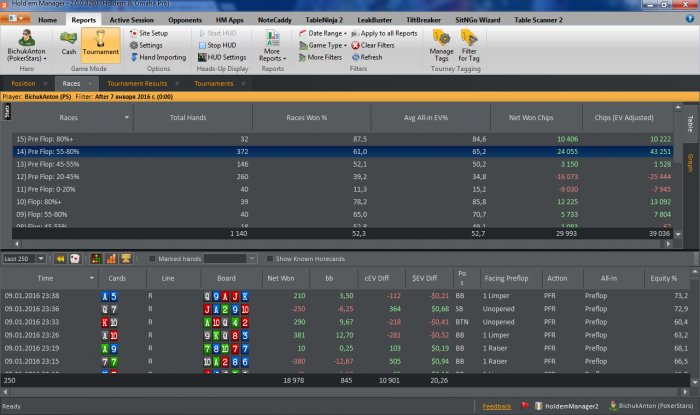The height and width of the screenshot is (415, 700).
Task: Open the application menu button
Action: coord(15,19)
